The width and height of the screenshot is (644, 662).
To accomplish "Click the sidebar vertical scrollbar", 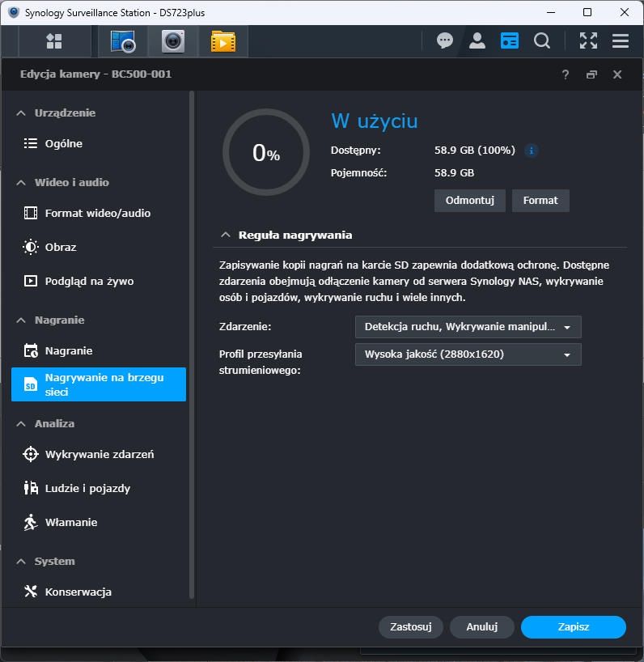I will (x=192, y=344).
